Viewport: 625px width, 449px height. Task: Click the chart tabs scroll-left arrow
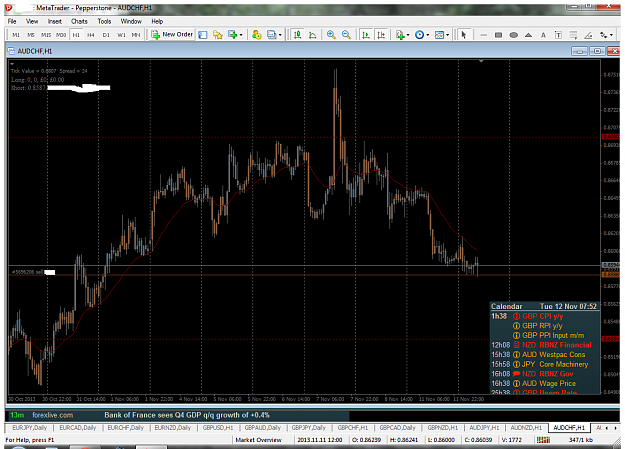coord(607,428)
